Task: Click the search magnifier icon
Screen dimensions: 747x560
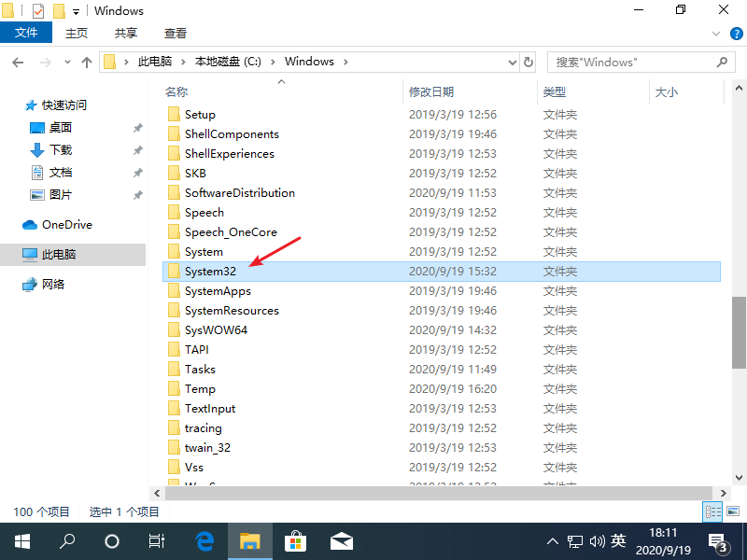Action: click(722, 63)
